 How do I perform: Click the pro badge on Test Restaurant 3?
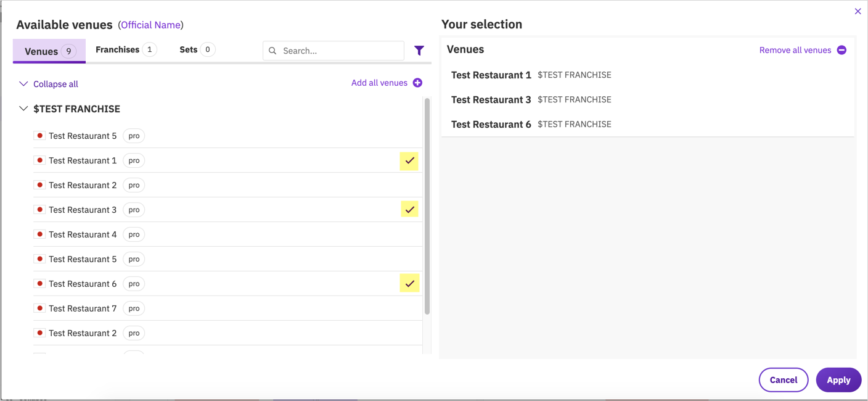pos(134,210)
